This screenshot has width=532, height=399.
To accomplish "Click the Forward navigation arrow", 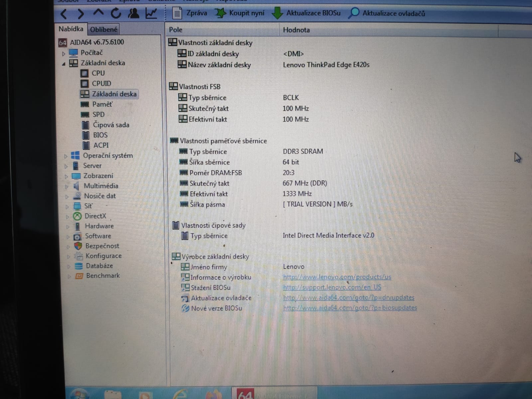I will pos(81,14).
